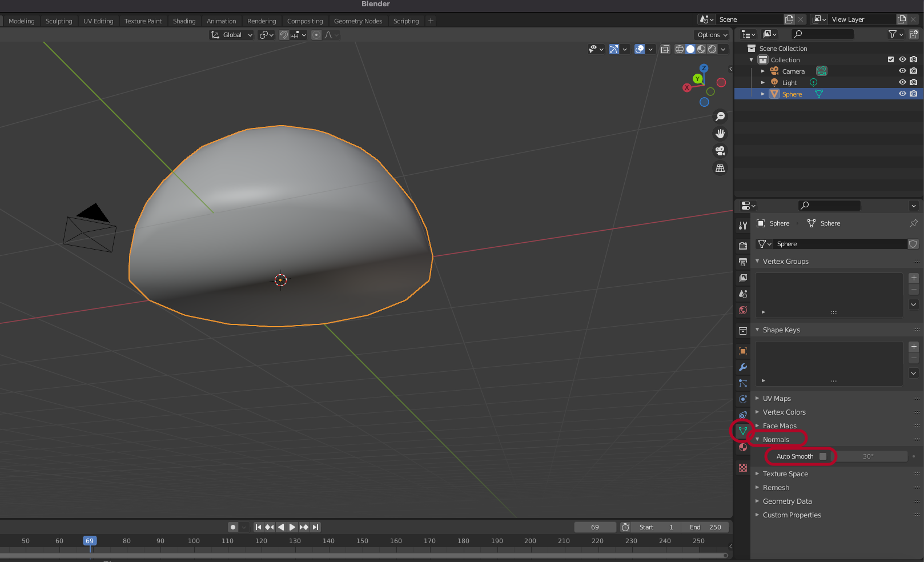Image resolution: width=924 pixels, height=562 pixels.
Task: Open the Modifier properties wrench tab
Action: click(743, 367)
